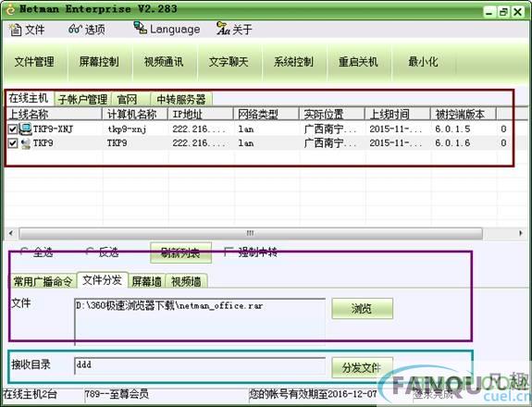The width and height of the screenshot is (532, 407).
Task: Click the horizontal scrollbar right arrow
Action: coord(521,233)
